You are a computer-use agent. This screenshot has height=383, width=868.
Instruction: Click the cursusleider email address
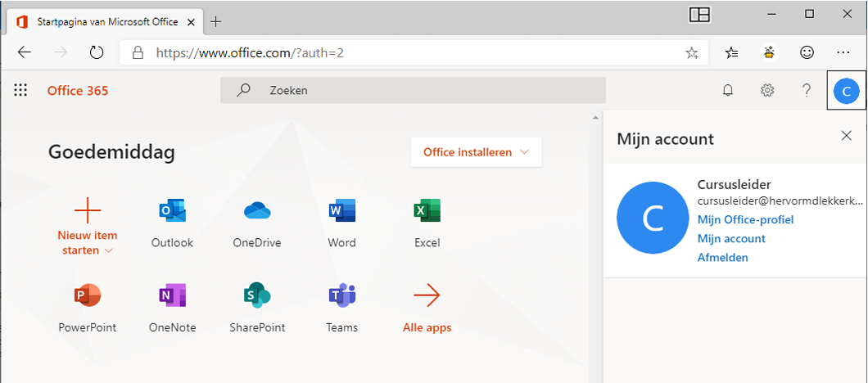click(780, 201)
